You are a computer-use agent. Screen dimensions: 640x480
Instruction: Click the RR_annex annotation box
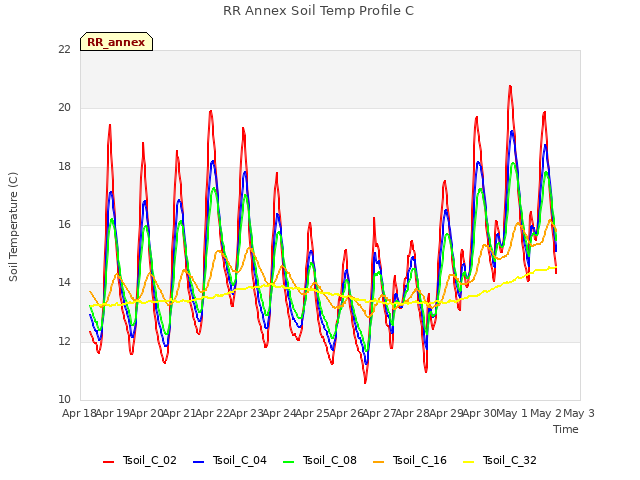pyautogui.click(x=116, y=42)
